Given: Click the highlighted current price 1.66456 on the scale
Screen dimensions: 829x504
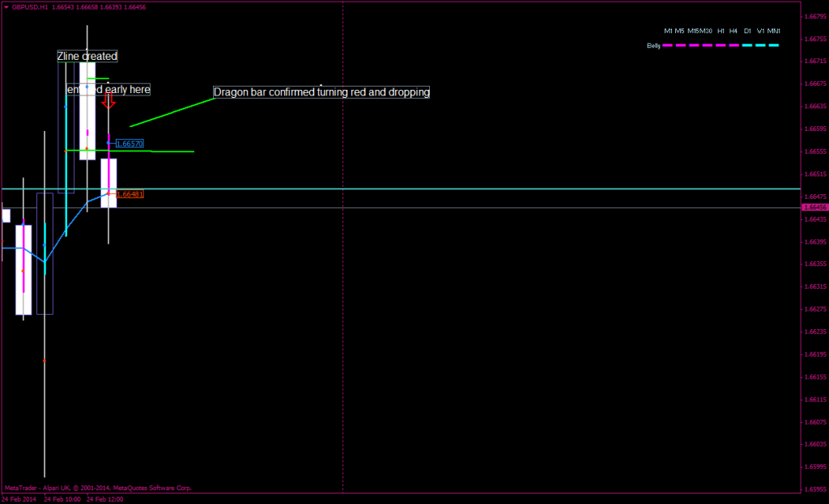Looking at the screenshot, I should [x=814, y=208].
